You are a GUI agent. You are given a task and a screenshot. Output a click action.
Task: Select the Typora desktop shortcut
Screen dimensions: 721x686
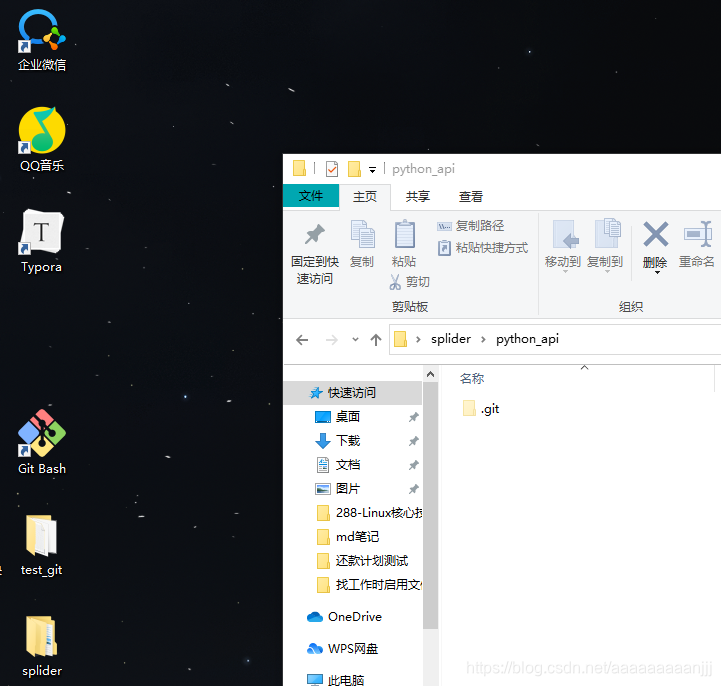[x=41, y=241]
